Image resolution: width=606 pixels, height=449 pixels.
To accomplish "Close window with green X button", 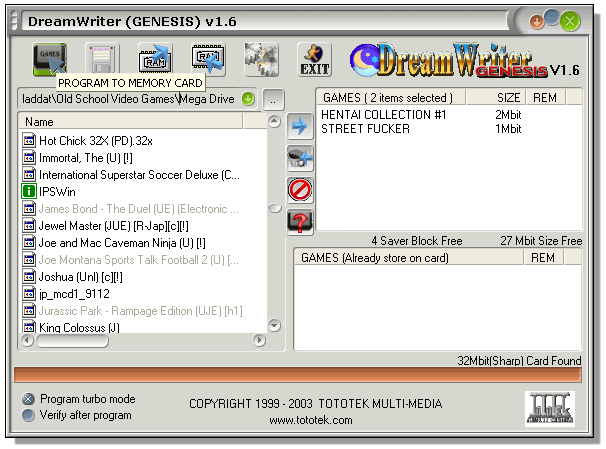I will coord(570,21).
